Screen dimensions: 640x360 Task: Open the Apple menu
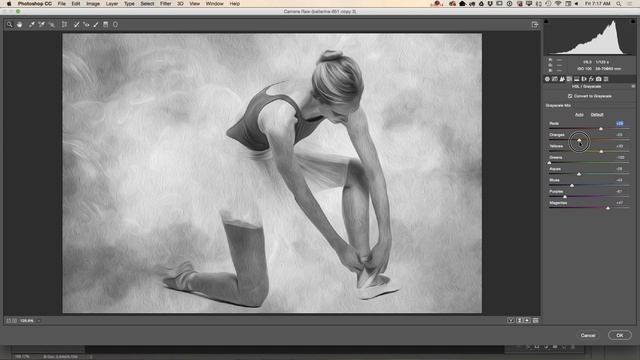[9, 4]
